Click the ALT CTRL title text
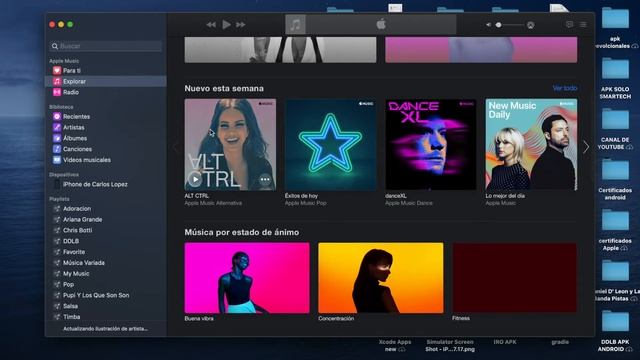 pyautogui.click(x=197, y=196)
